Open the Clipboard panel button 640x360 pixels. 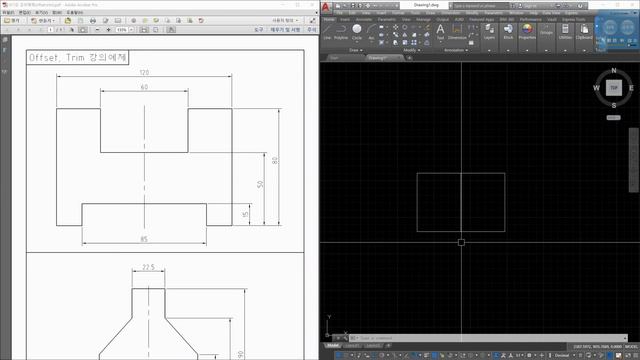[584, 32]
